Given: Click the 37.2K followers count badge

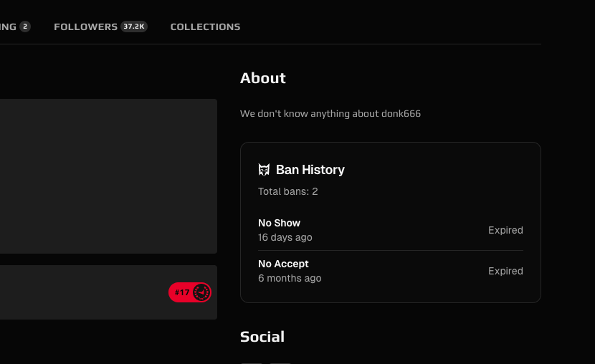Looking at the screenshot, I should point(134,27).
